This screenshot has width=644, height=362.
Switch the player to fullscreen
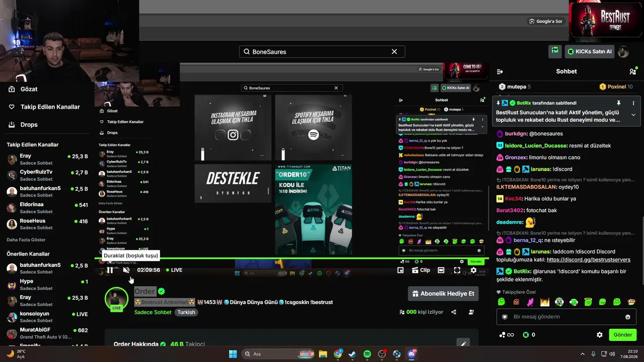pos(457,270)
